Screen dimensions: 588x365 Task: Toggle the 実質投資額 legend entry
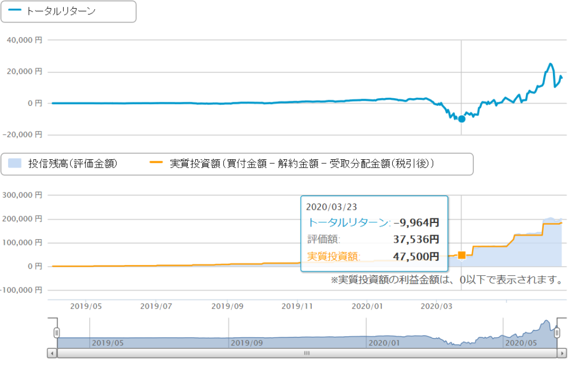(x=292, y=164)
